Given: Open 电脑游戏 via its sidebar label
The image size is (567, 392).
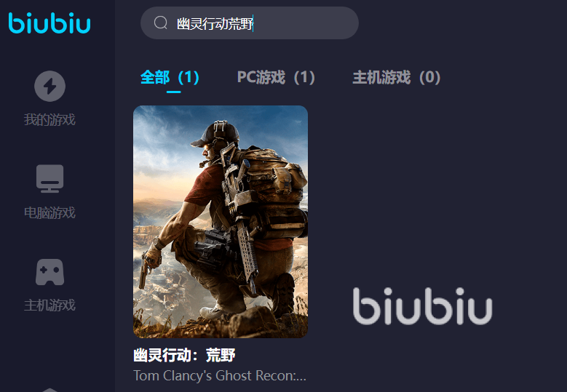Looking at the screenshot, I should (50, 213).
